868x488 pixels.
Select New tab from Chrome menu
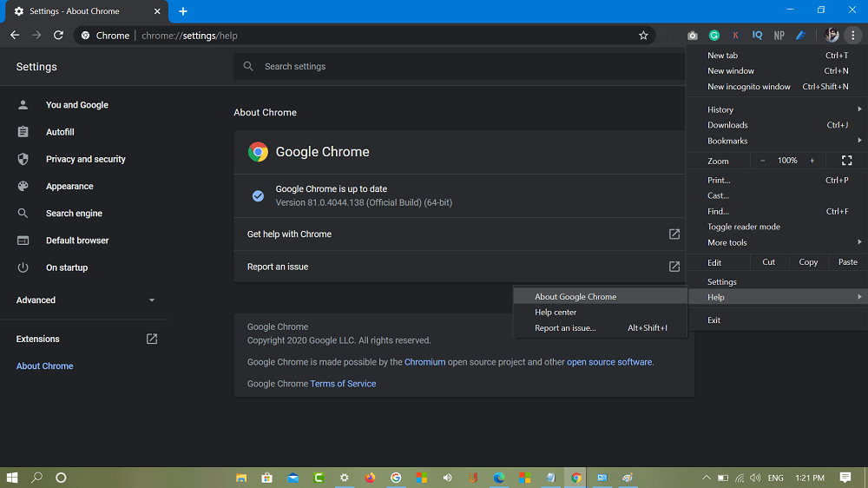(777, 56)
